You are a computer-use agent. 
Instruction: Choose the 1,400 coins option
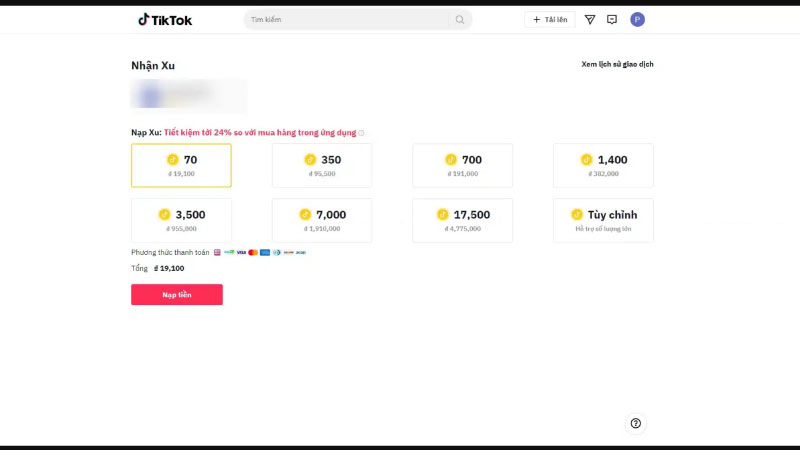[x=603, y=165]
